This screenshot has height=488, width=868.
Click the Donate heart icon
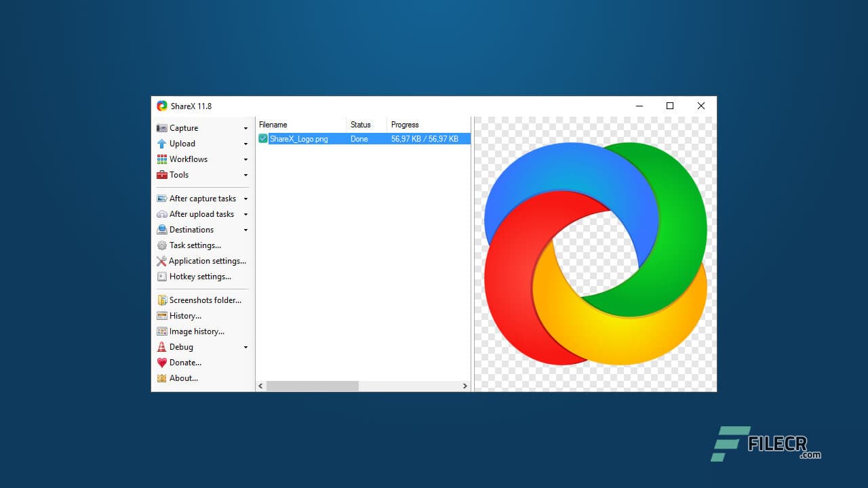pyautogui.click(x=162, y=362)
